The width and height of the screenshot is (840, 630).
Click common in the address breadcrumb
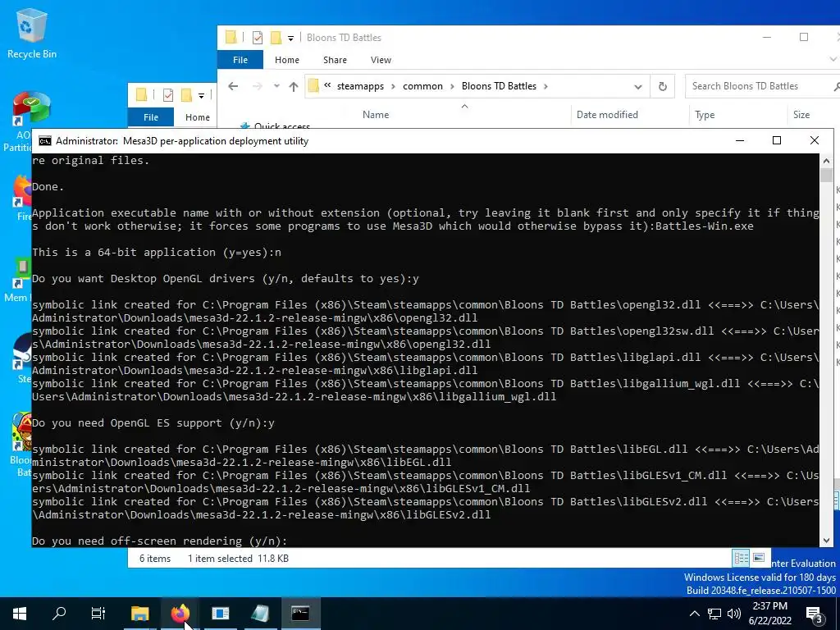coord(422,86)
